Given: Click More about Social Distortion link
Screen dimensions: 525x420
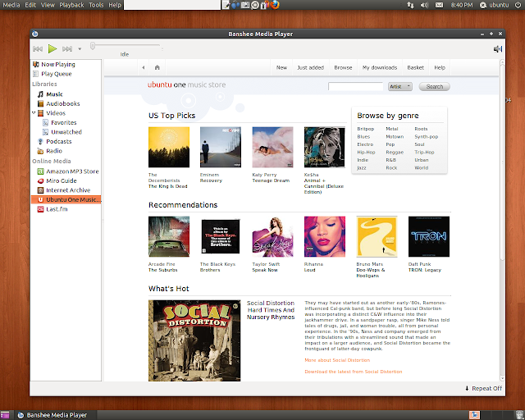Looking at the screenshot, I should pos(337,360).
